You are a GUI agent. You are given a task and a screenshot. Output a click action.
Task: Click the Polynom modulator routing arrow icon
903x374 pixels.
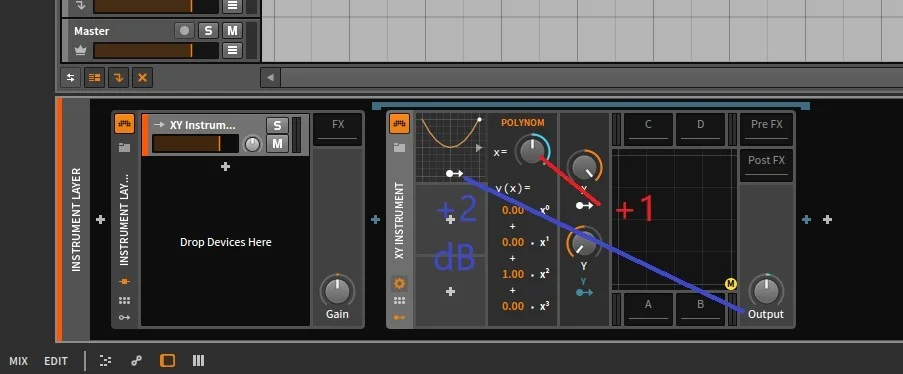(454, 173)
